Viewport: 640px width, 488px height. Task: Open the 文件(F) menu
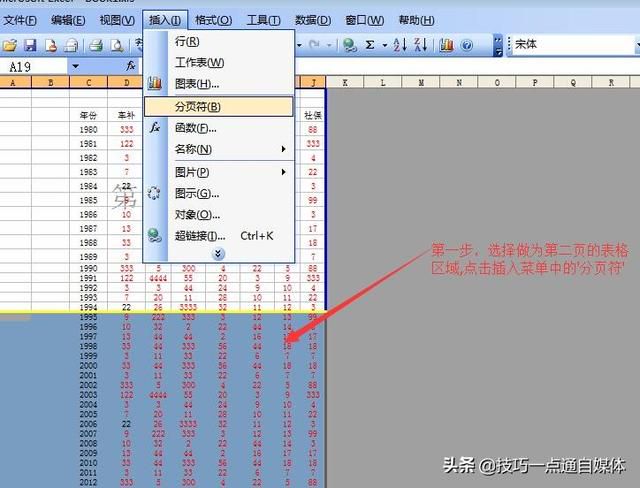(20, 20)
